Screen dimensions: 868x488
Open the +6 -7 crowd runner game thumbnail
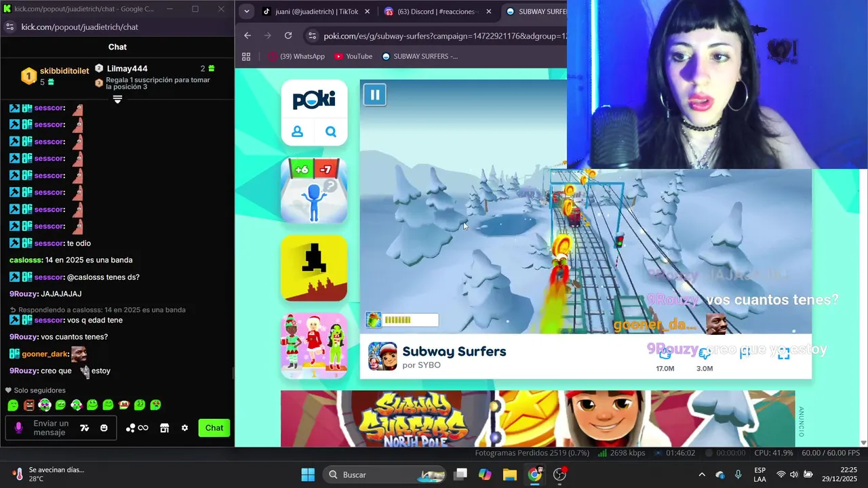(314, 190)
